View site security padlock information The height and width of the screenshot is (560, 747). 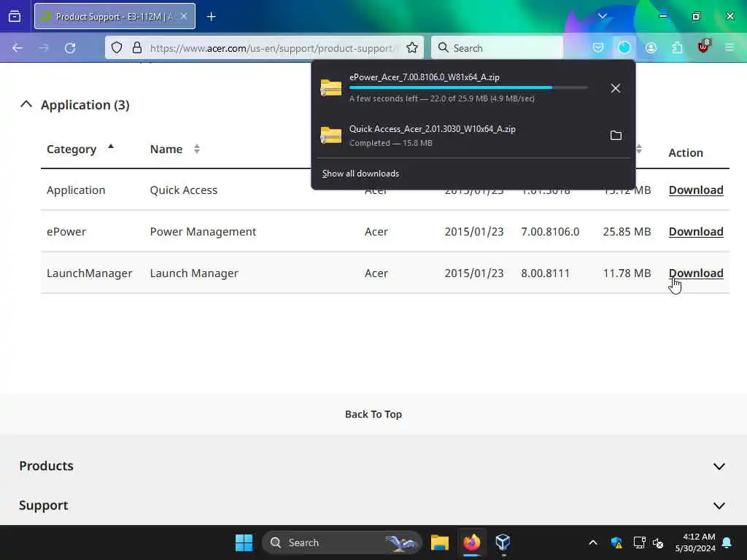point(137,47)
